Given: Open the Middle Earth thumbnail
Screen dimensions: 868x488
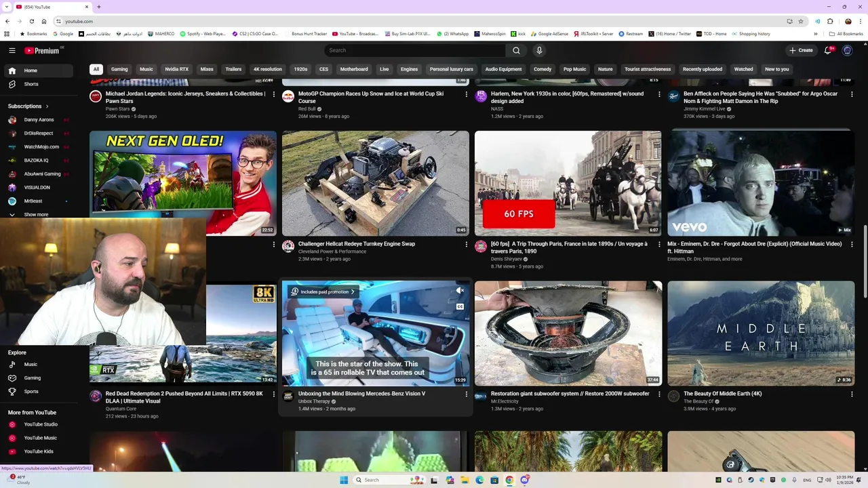Looking at the screenshot, I should (761, 333).
